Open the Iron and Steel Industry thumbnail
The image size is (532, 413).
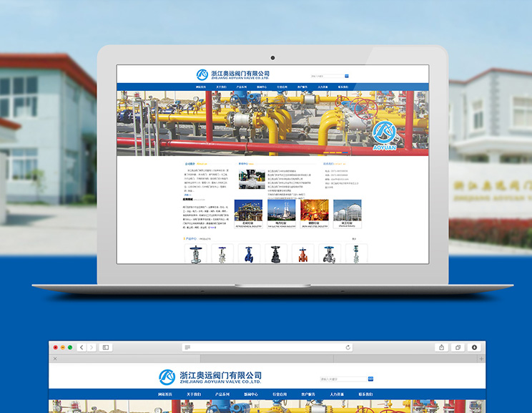(x=314, y=211)
